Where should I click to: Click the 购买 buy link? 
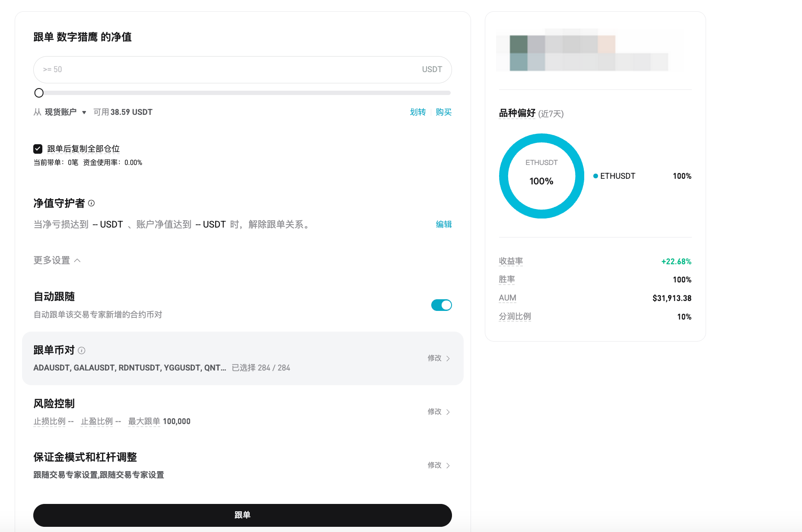pyautogui.click(x=444, y=112)
